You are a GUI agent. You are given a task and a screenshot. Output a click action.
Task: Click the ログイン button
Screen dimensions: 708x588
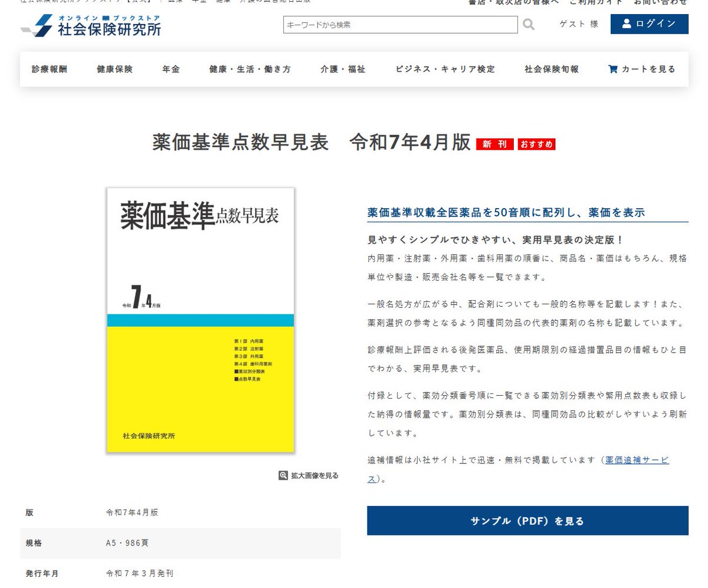coord(649,24)
